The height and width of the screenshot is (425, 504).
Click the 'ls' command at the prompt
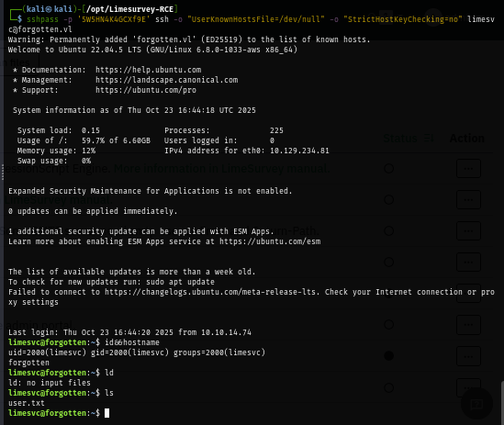coord(109,393)
